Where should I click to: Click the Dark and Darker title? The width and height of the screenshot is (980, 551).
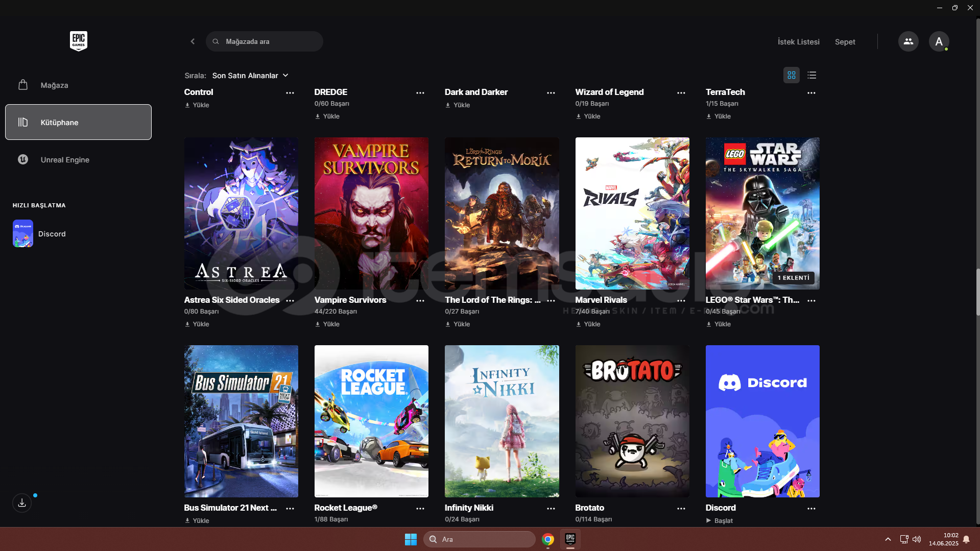(x=476, y=92)
